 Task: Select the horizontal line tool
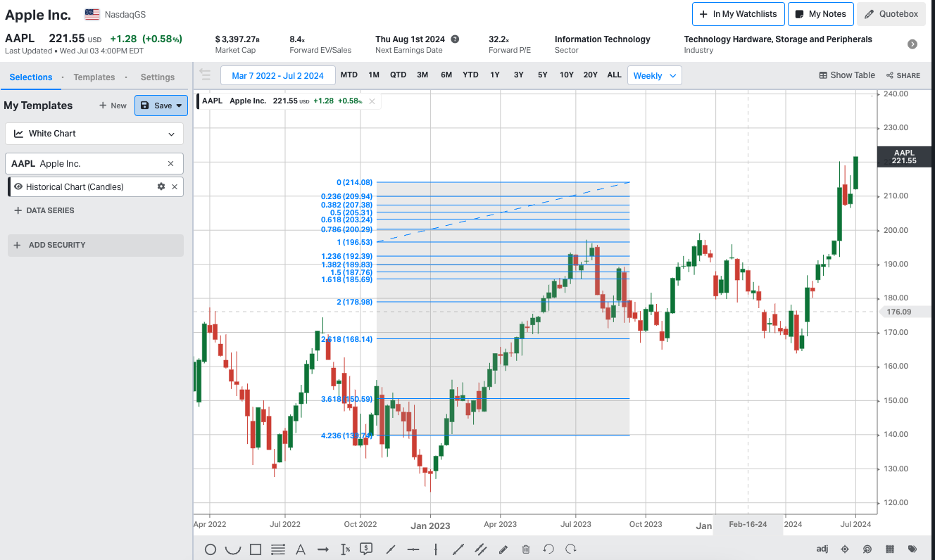[413, 549]
